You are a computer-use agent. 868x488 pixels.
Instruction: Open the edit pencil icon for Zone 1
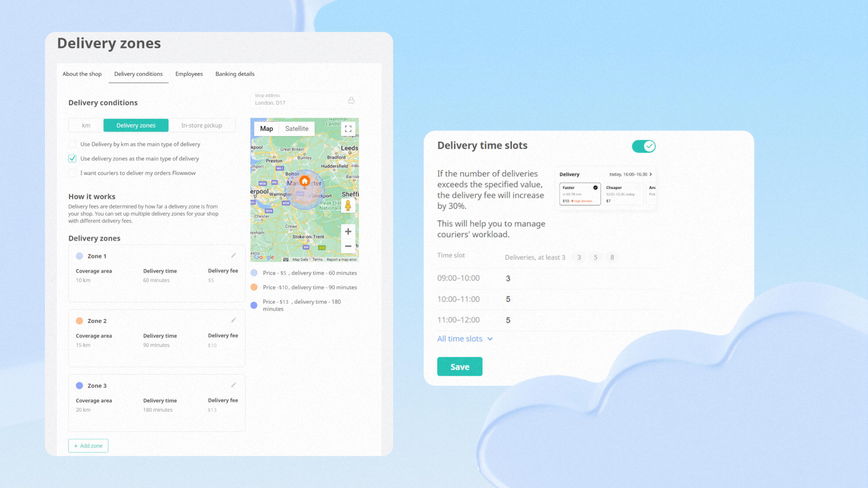click(x=234, y=255)
